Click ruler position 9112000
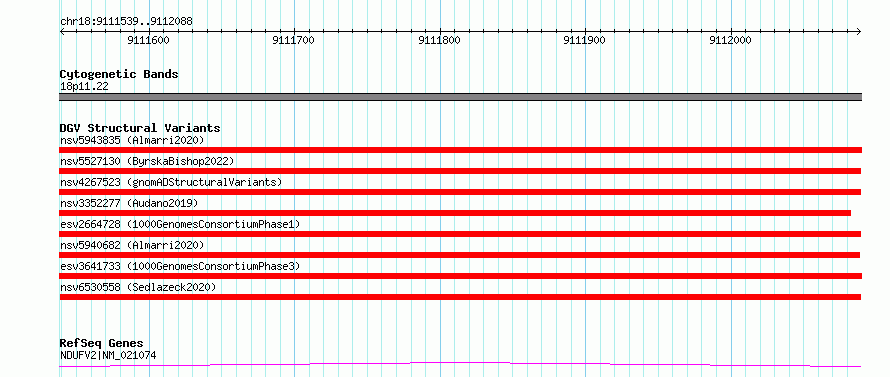The height and width of the screenshot is (377, 890). [x=731, y=40]
